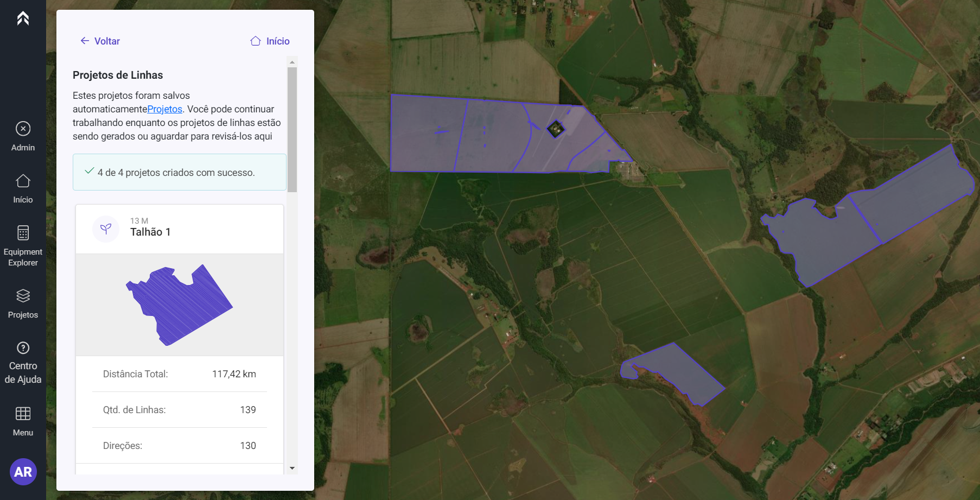
Task: Open the Admin section in sidebar
Action: (23, 136)
